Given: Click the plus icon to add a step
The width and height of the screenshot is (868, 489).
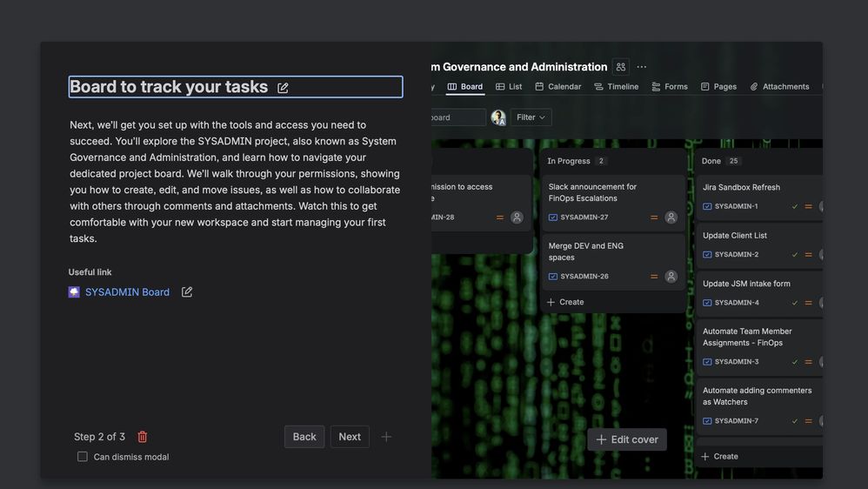Looking at the screenshot, I should 386,437.
